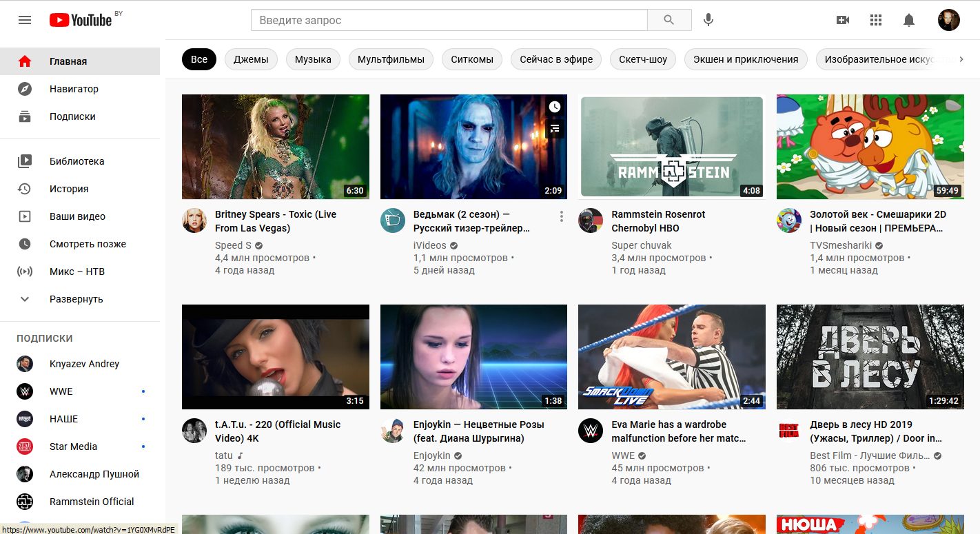This screenshot has width=980, height=534.
Task: Click the search input field
Action: click(x=449, y=20)
